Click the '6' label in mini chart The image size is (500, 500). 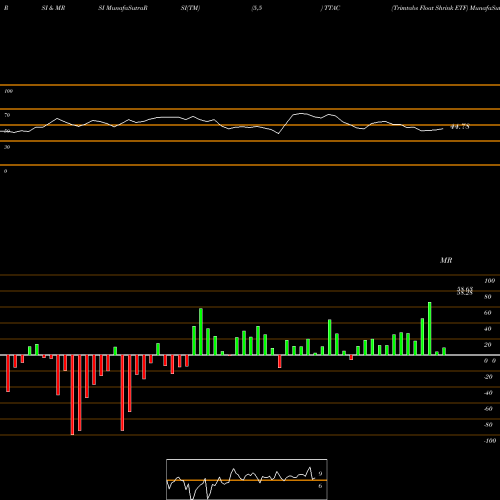point(320,486)
